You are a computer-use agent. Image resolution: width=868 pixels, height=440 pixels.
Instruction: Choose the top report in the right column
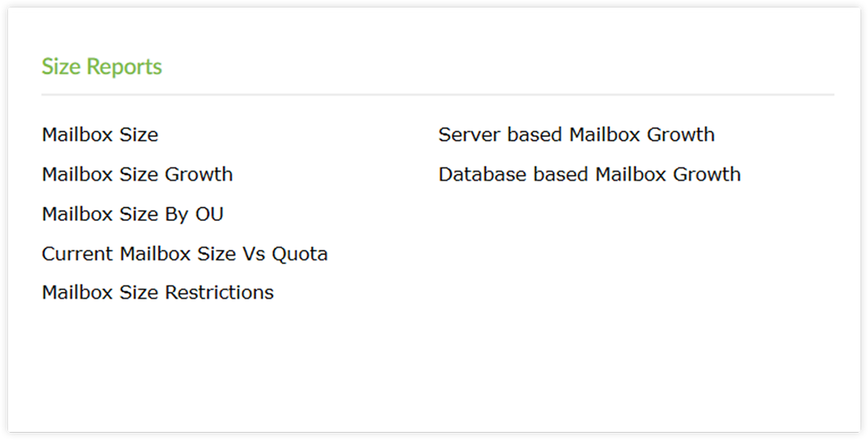(x=576, y=134)
